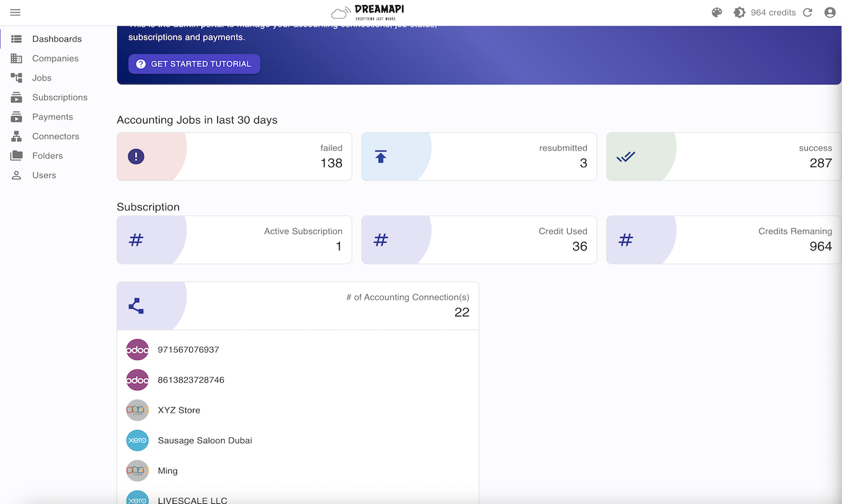Click the XYZ Store connector logo
This screenshot has height=504, width=842.
coord(137,410)
